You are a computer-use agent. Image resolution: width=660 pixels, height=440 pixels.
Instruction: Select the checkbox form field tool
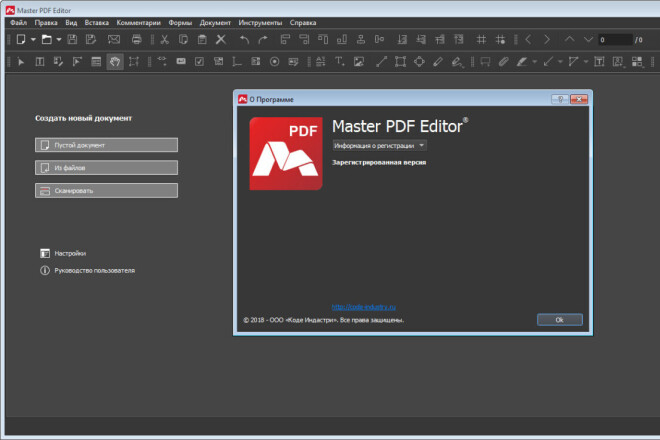[x=200, y=62]
